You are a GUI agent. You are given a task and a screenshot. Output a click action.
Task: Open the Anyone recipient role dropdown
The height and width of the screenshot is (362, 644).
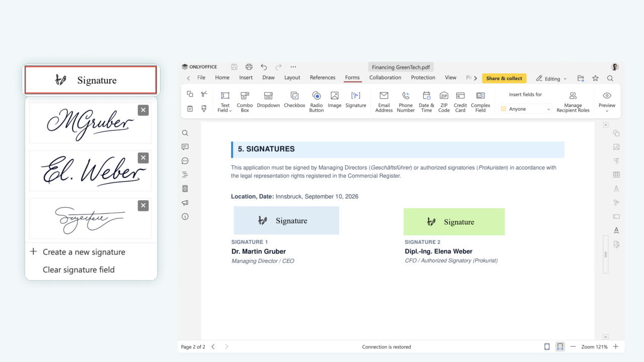pos(526,109)
